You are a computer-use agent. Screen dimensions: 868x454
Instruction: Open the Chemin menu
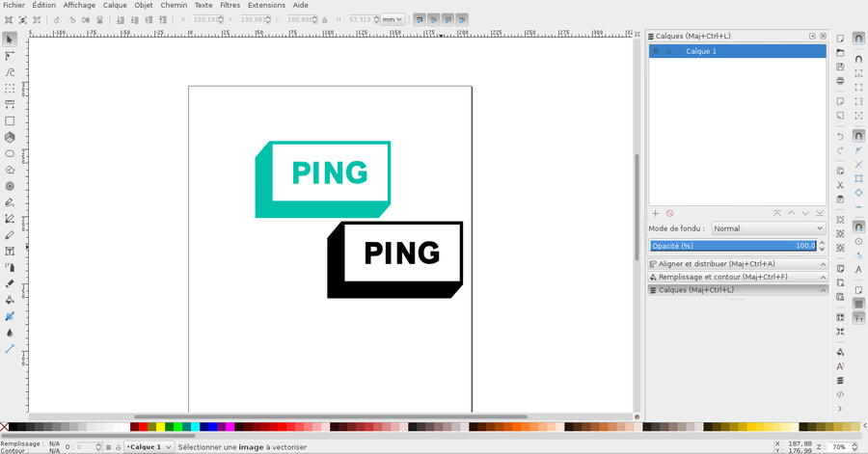174,5
